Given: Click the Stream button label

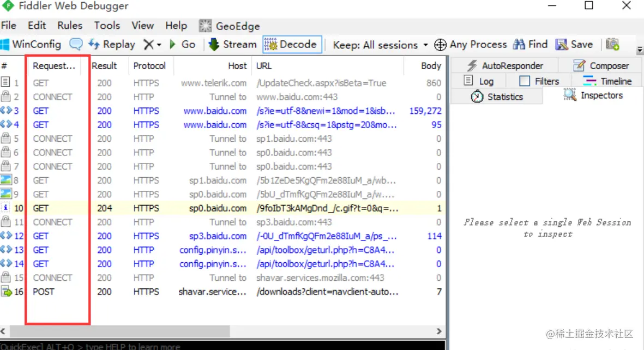Looking at the screenshot, I should point(239,44).
